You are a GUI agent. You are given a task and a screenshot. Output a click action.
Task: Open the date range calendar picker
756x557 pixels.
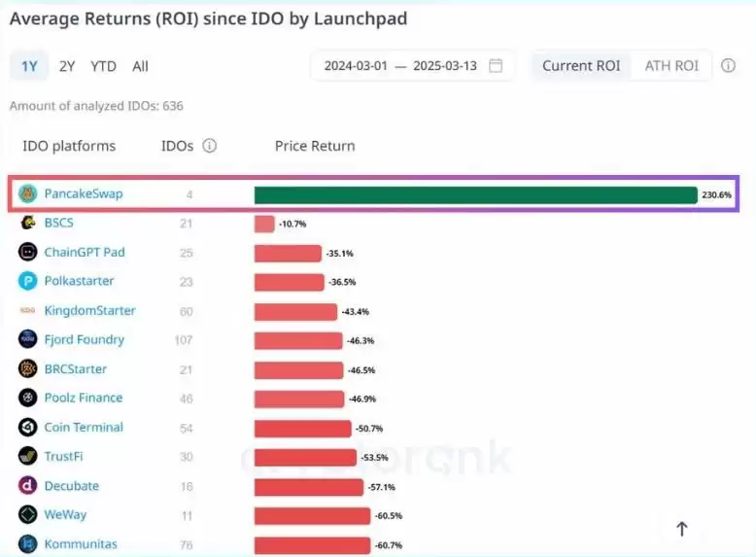pos(497,66)
